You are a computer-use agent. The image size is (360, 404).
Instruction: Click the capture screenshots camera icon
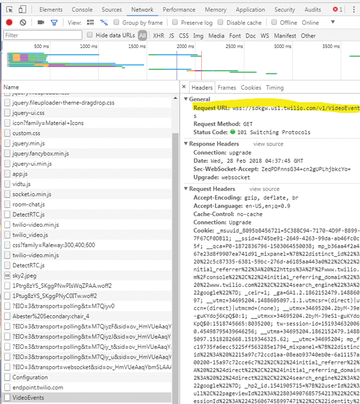(41, 22)
